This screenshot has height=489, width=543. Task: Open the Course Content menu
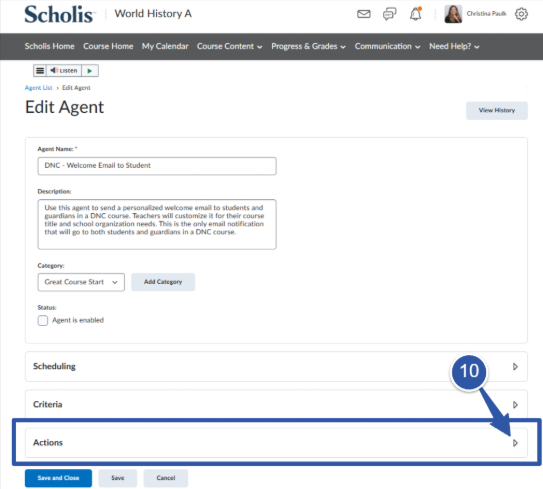pos(229,46)
